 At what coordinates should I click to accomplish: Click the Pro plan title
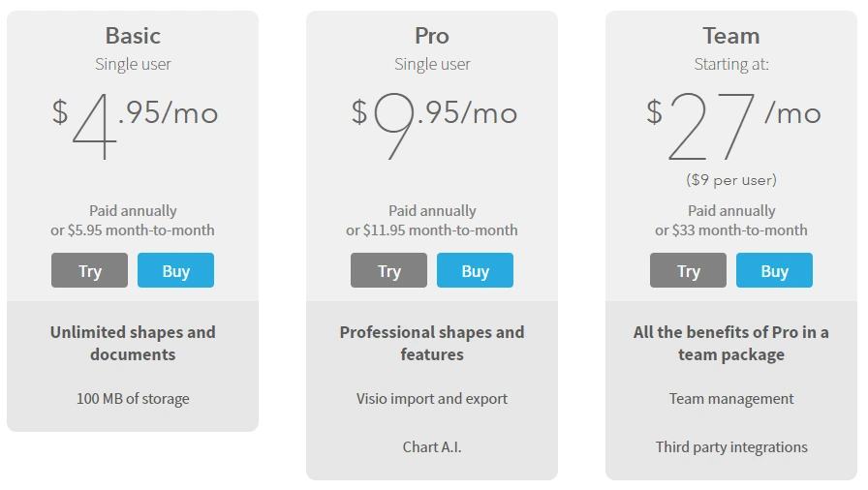pos(432,36)
